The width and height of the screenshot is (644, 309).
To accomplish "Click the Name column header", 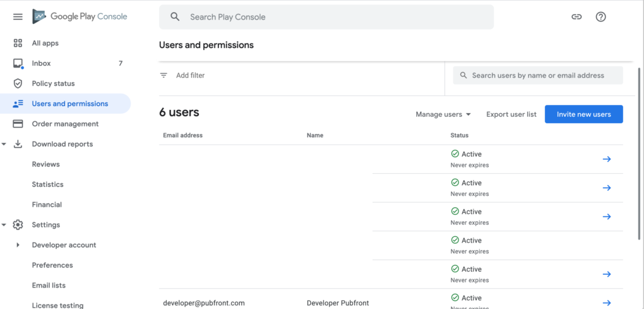I will pos(315,135).
